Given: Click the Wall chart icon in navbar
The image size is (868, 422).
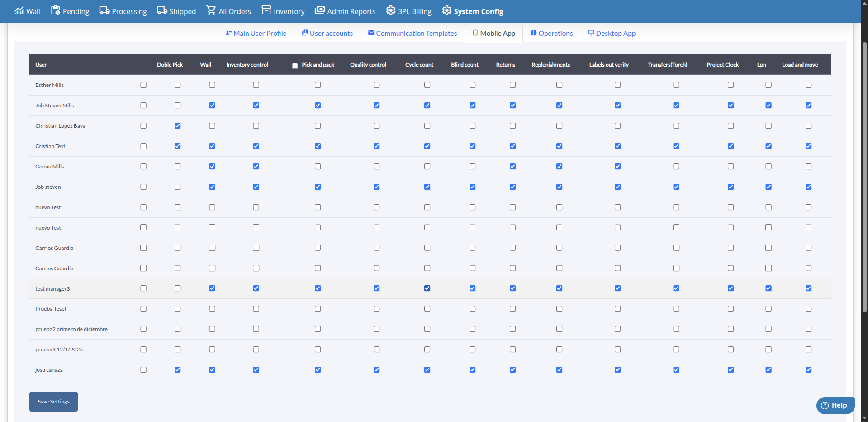Looking at the screenshot, I should click(x=19, y=11).
